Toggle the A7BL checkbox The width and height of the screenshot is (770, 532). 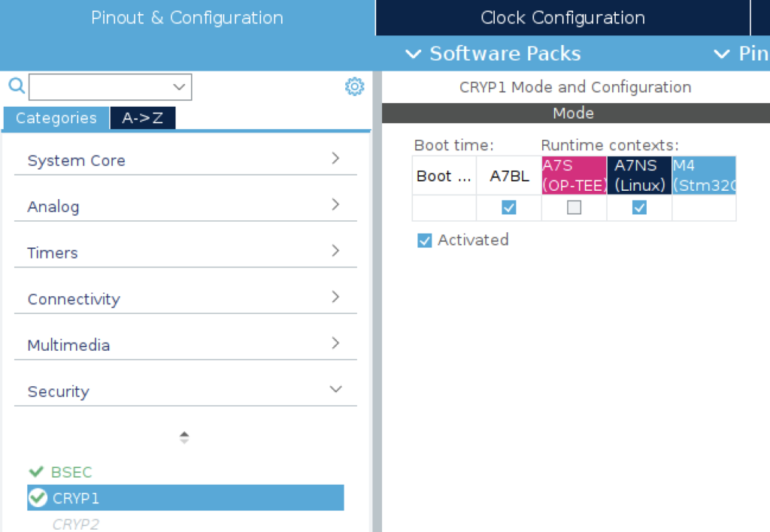[509, 207]
